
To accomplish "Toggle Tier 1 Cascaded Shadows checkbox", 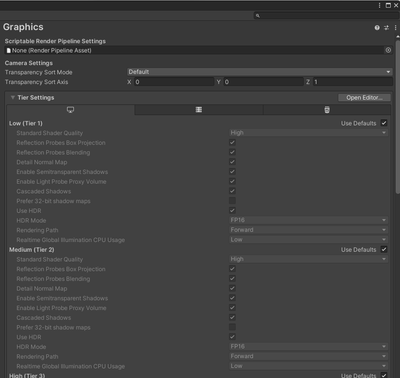I will point(232,191).
